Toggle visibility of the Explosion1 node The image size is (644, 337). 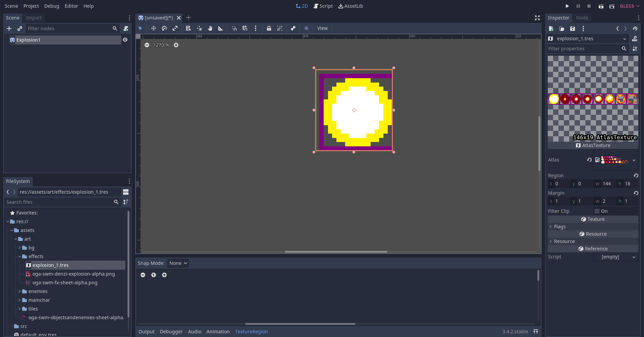pyautogui.click(x=125, y=40)
